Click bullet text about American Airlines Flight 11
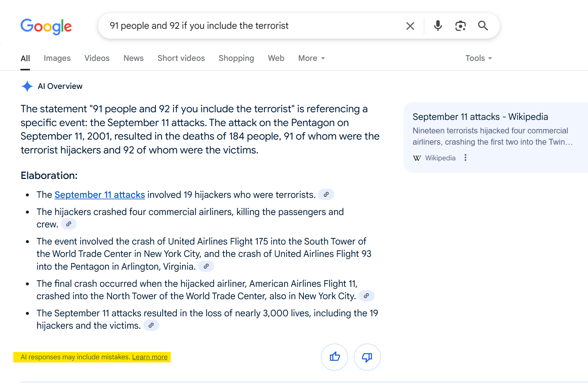Viewport: 588px width, 387px height. point(197,290)
